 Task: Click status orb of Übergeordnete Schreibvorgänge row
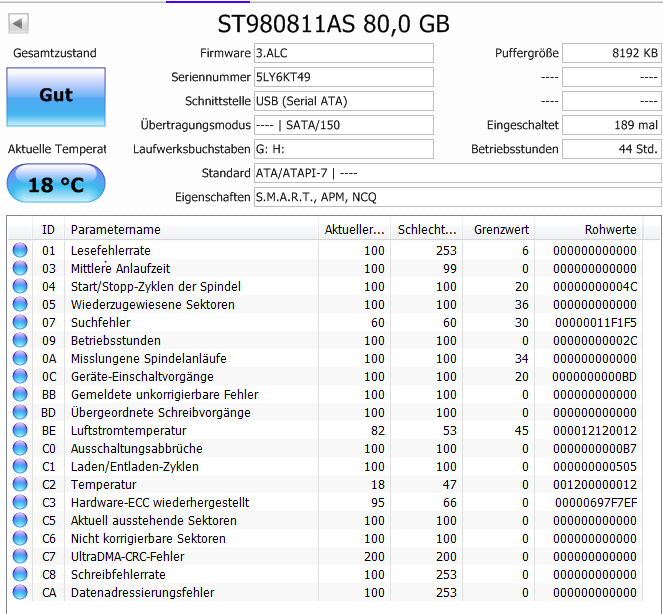click(x=20, y=412)
